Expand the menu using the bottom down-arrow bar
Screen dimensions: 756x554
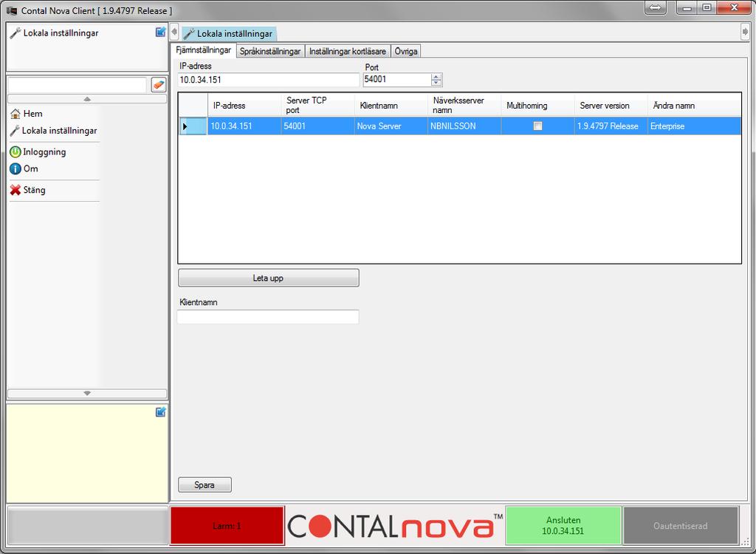87,393
